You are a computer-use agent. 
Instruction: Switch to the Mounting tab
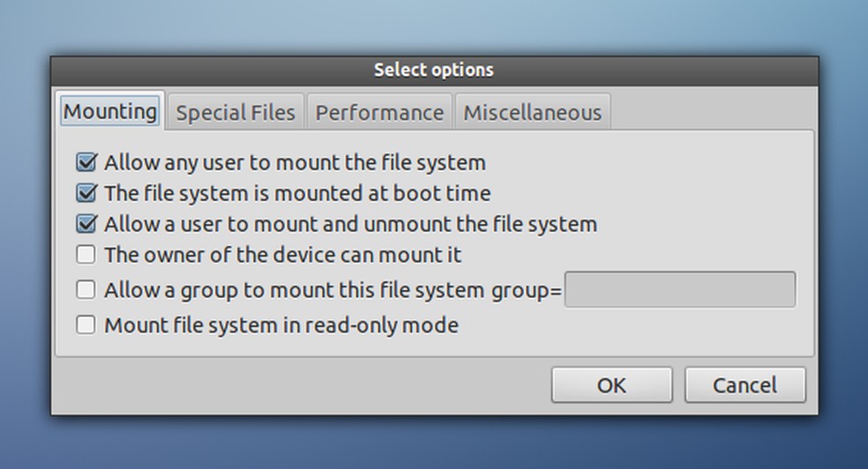click(110, 112)
